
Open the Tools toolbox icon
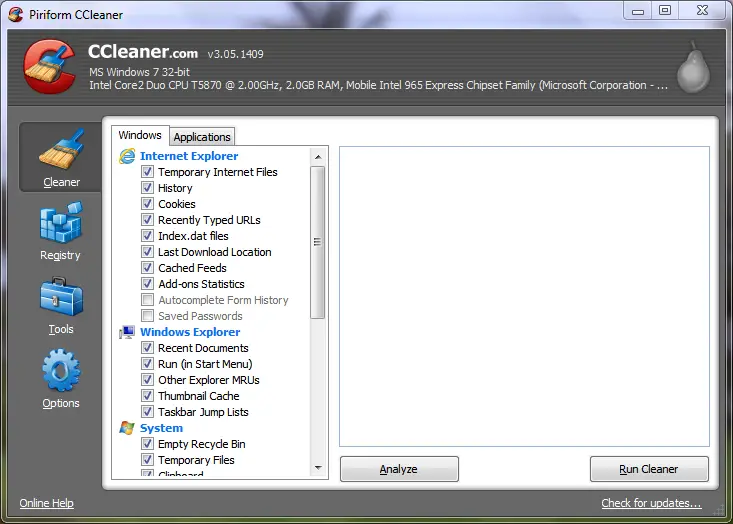tap(61, 297)
